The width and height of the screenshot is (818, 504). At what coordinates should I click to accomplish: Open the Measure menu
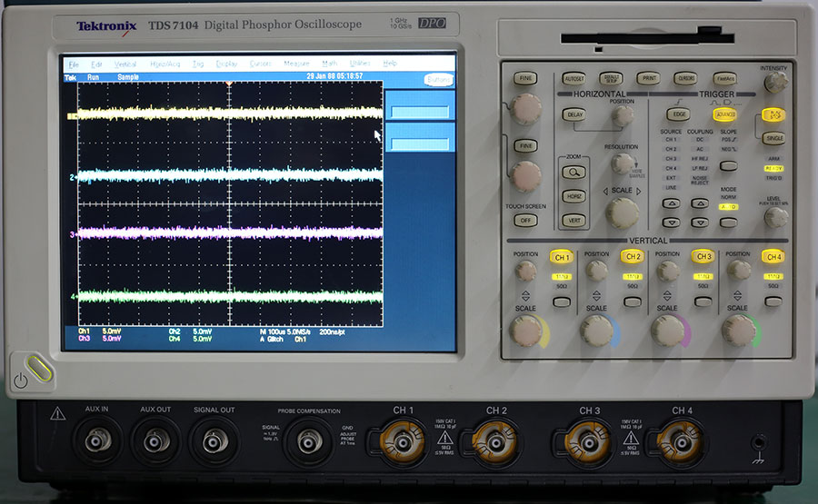296,63
